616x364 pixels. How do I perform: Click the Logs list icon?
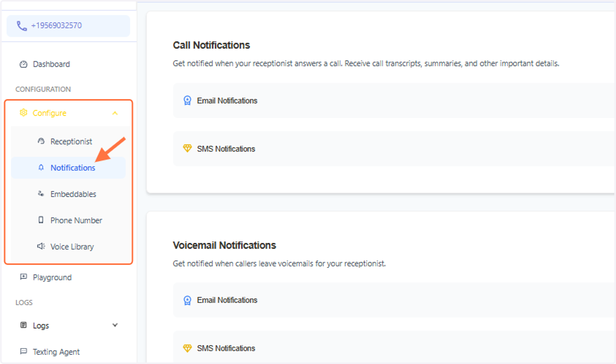[x=23, y=325]
